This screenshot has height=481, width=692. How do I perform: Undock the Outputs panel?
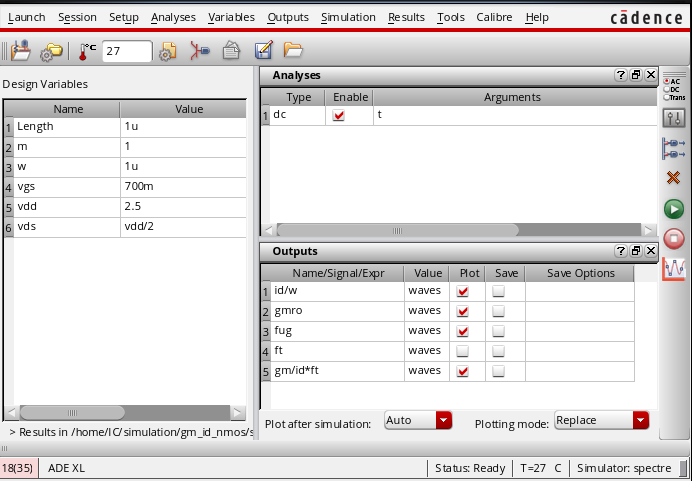click(x=636, y=251)
